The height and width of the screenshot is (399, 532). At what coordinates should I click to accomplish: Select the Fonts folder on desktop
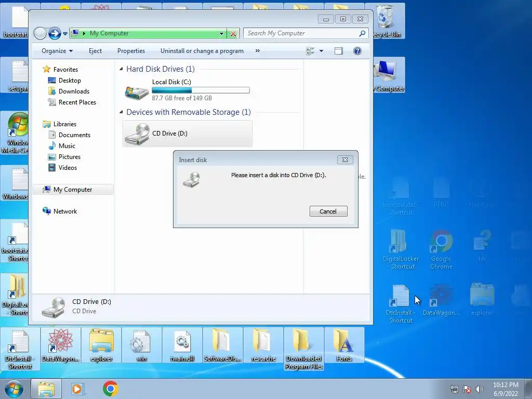[x=344, y=345]
